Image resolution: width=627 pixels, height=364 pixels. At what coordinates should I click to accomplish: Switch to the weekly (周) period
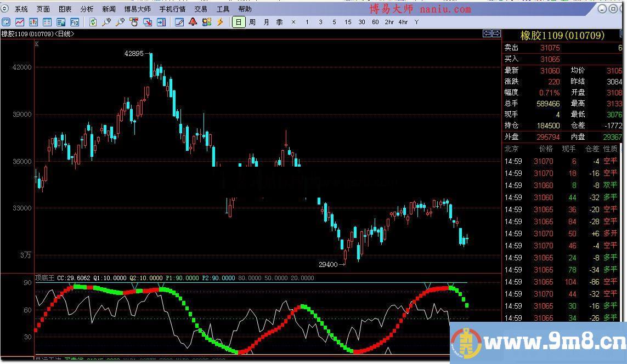252,22
